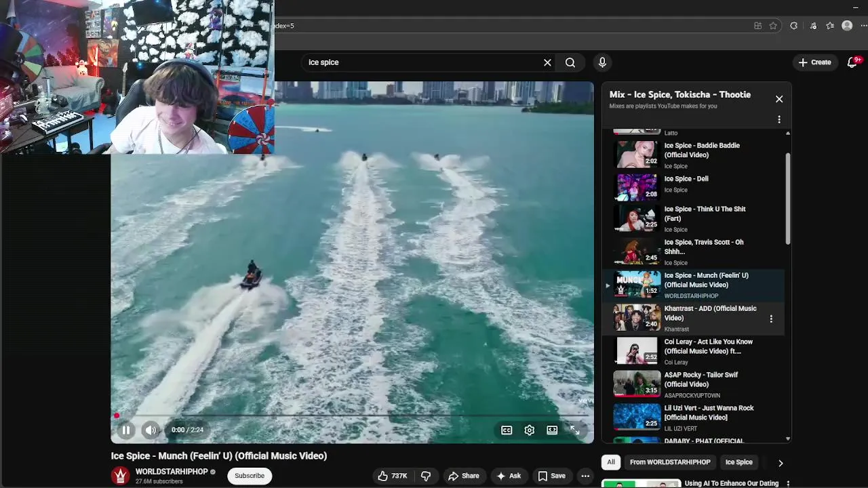Open the player settings gear
The height and width of the screenshot is (488, 868).
pos(530,430)
